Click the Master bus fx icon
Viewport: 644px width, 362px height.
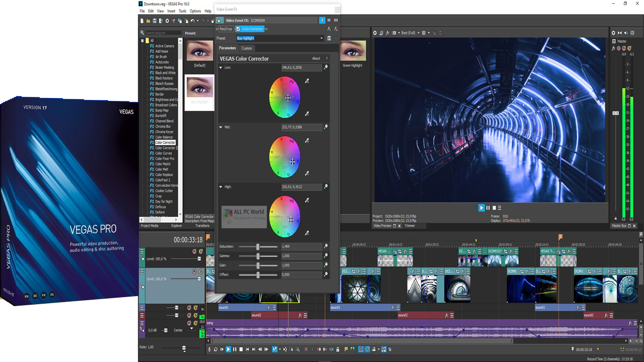coord(614,48)
